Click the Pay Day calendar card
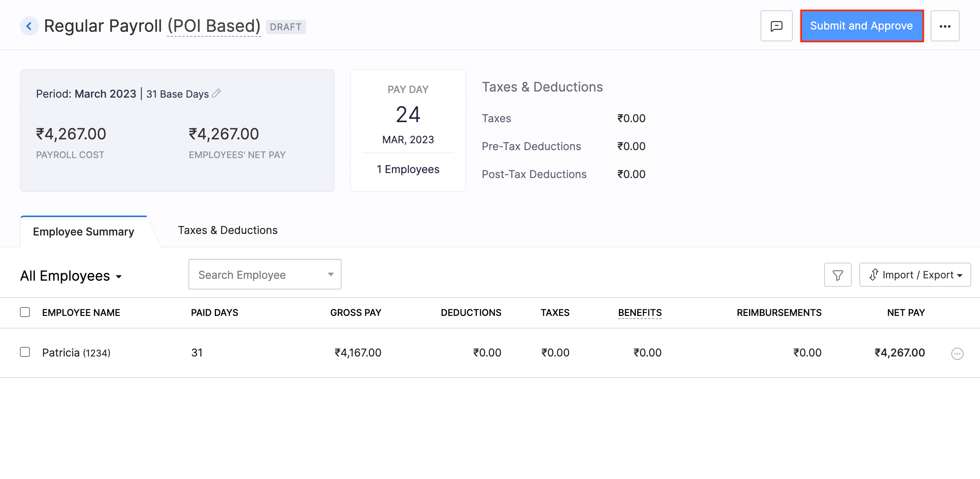Viewport: 980px width, 479px height. click(x=407, y=130)
